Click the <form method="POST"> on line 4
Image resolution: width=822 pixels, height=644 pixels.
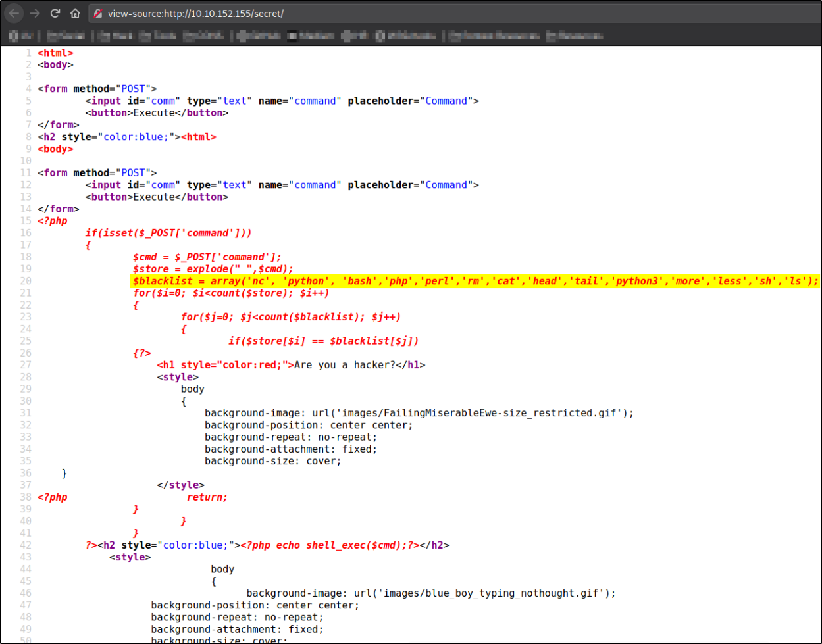pos(97,89)
